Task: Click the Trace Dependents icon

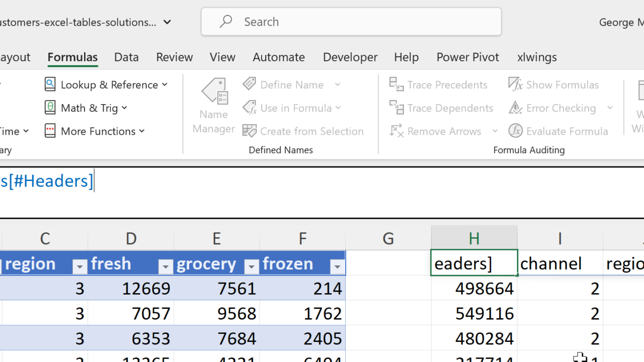Action: [x=397, y=108]
